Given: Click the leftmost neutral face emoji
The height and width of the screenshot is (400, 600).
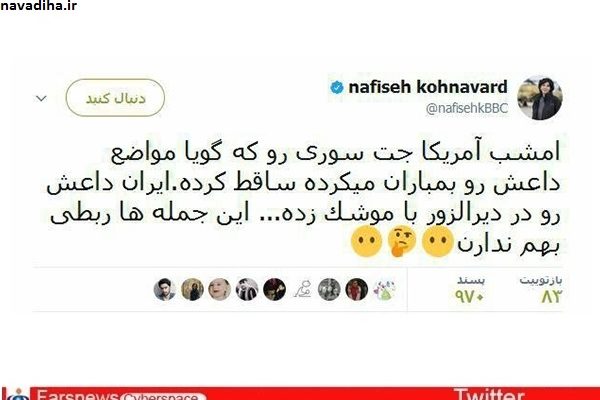Looking at the screenshot, I should tap(367, 241).
